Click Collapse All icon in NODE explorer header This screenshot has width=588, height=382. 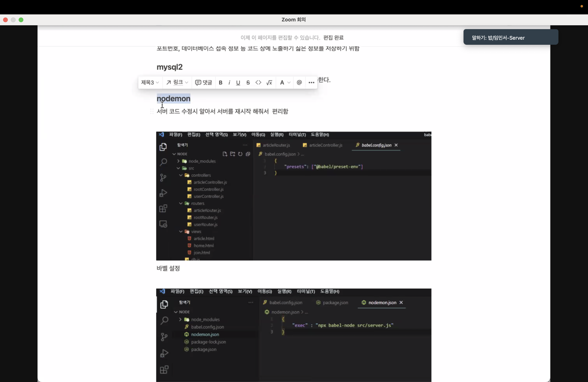pos(248,154)
